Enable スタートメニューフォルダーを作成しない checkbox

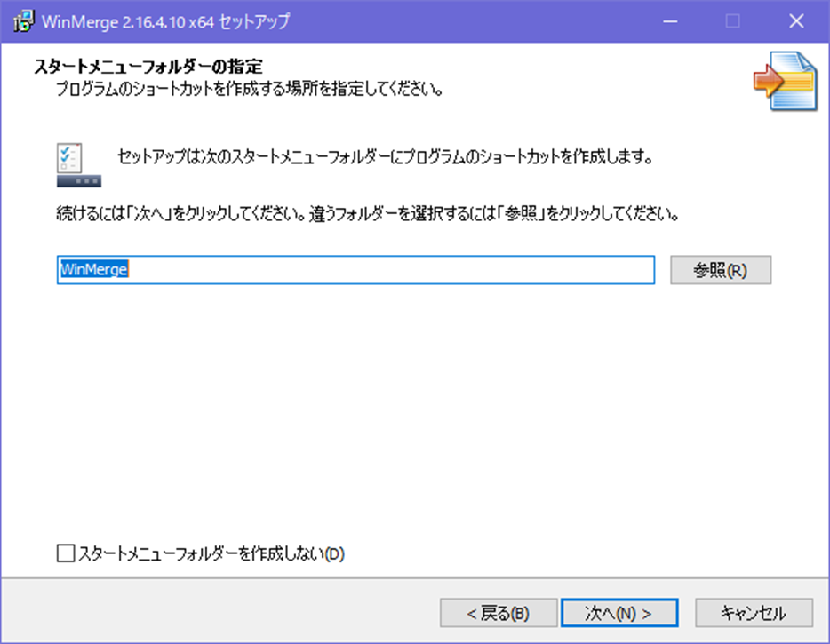pos(66,553)
